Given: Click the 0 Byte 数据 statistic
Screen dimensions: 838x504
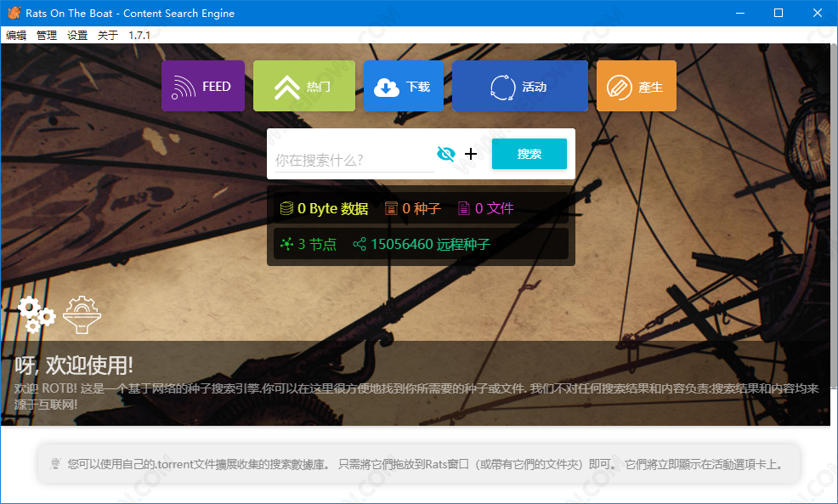Looking at the screenshot, I should pyautogui.click(x=333, y=208).
